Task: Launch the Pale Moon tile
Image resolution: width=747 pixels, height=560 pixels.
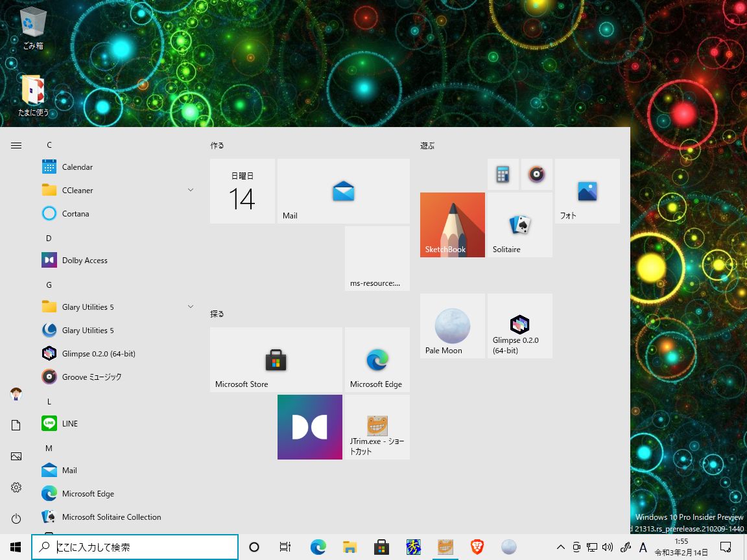Action: pyautogui.click(x=453, y=326)
